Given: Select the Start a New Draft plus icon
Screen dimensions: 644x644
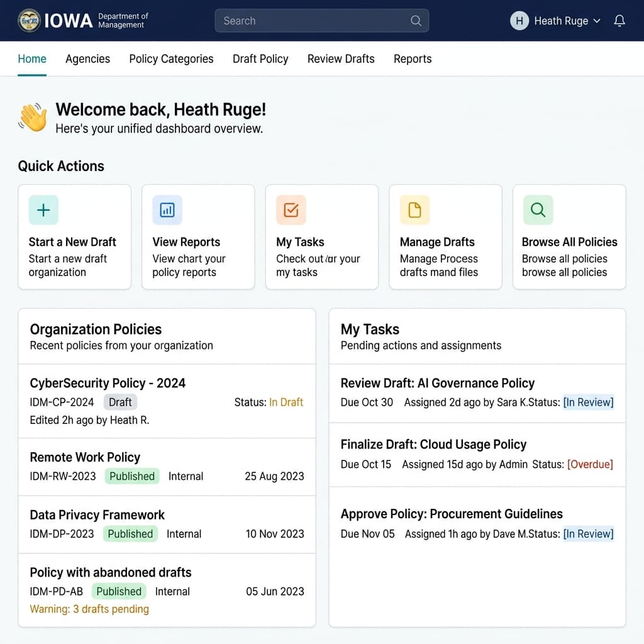Looking at the screenshot, I should point(43,210).
